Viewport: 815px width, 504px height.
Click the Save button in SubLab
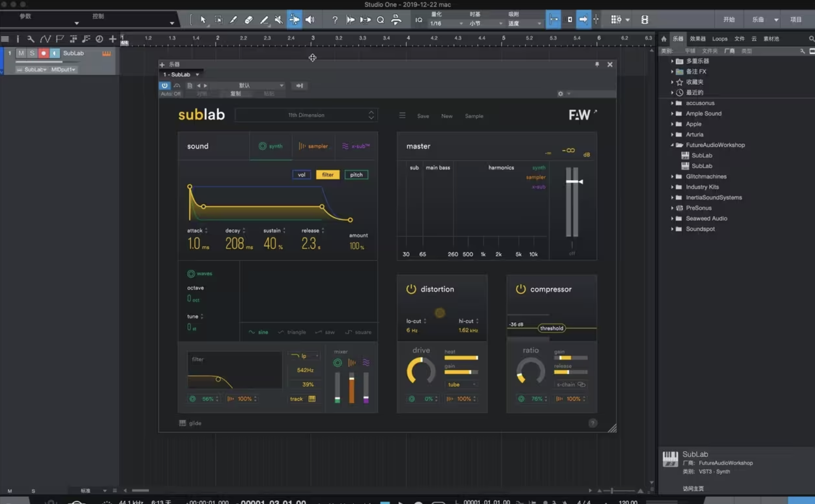tap(422, 116)
